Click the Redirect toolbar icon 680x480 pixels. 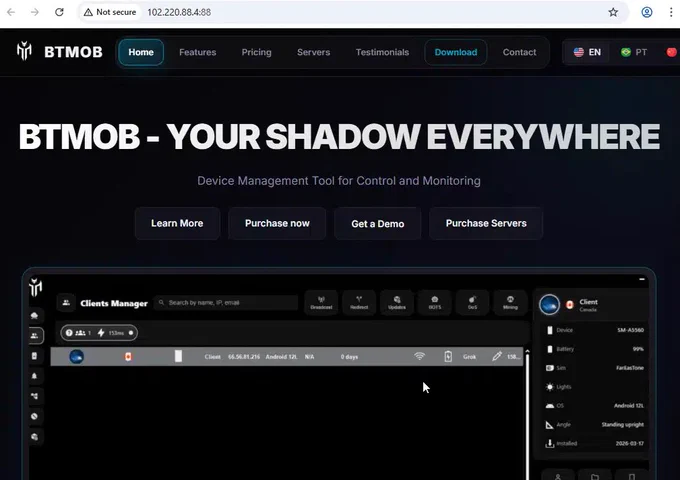pos(359,303)
